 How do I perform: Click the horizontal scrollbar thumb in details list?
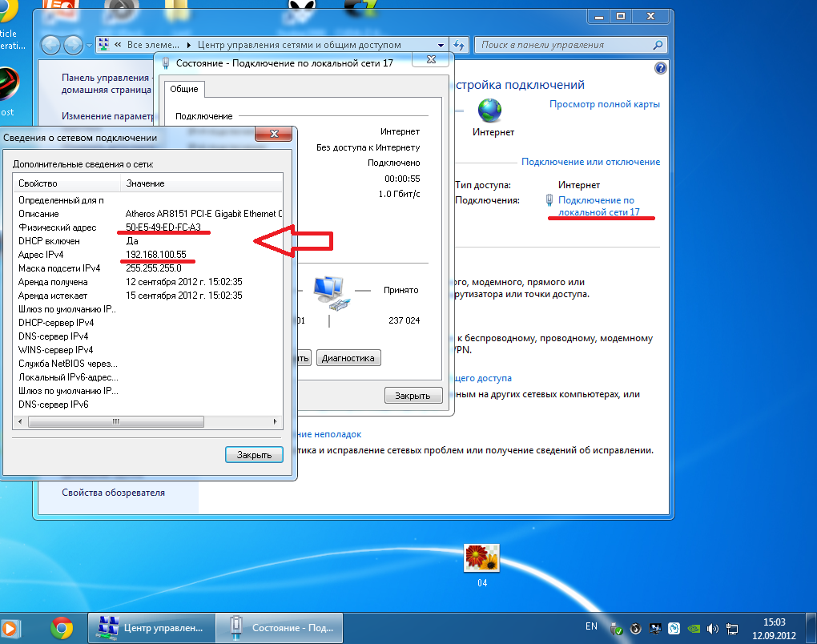click(x=115, y=421)
